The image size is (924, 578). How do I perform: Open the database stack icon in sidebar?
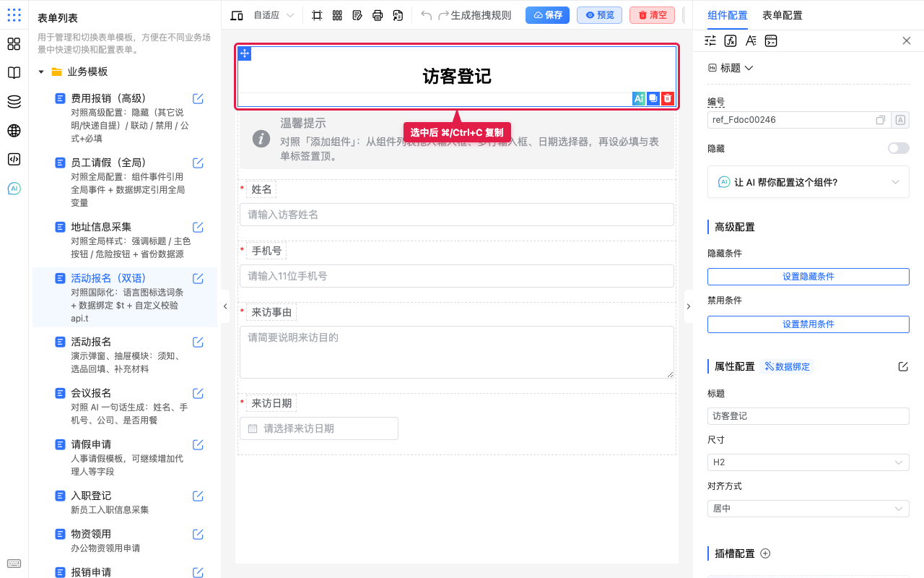[14, 102]
